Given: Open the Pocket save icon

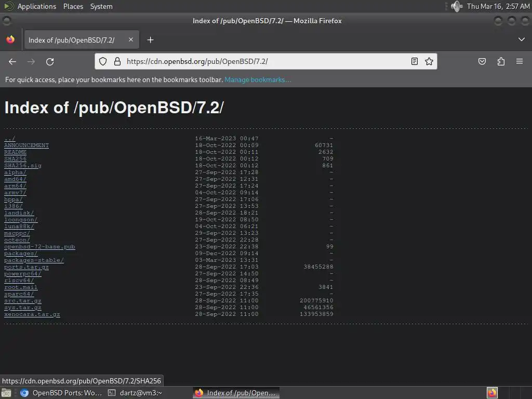Looking at the screenshot, I should (x=482, y=61).
